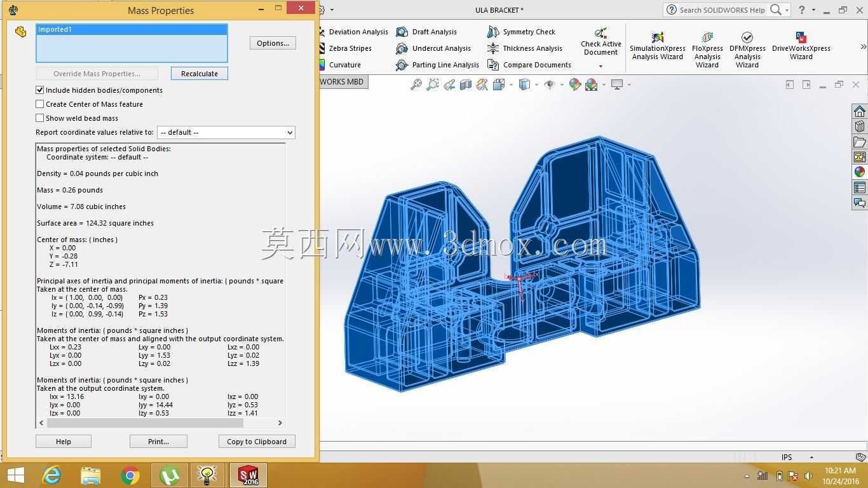Open SOLIDWORKS Resources home tab
This screenshot has height=488, width=868.
[x=860, y=111]
